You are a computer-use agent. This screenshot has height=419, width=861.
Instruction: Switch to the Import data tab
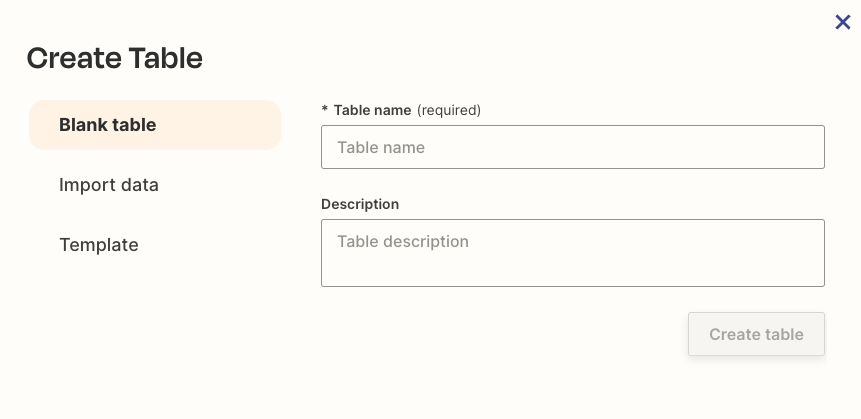(x=109, y=185)
